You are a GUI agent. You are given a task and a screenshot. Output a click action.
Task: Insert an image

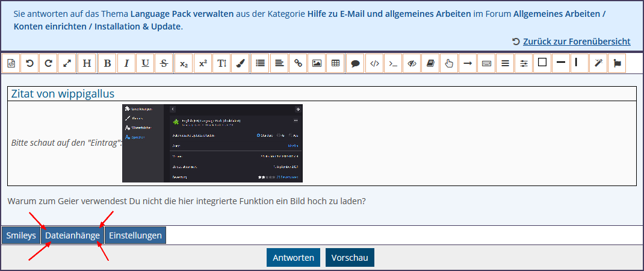317,63
